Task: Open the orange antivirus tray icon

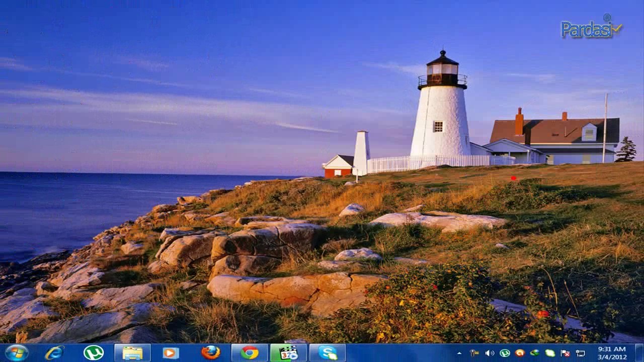Action: (x=520, y=353)
